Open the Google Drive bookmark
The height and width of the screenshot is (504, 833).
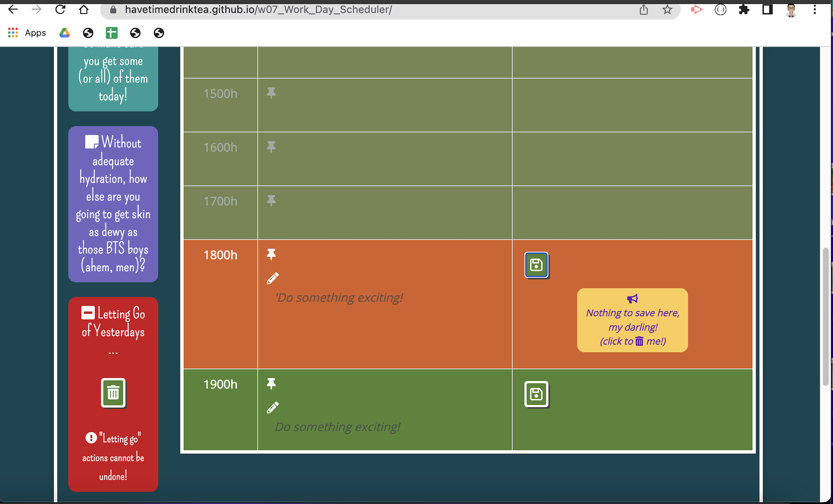pyautogui.click(x=64, y=33)
